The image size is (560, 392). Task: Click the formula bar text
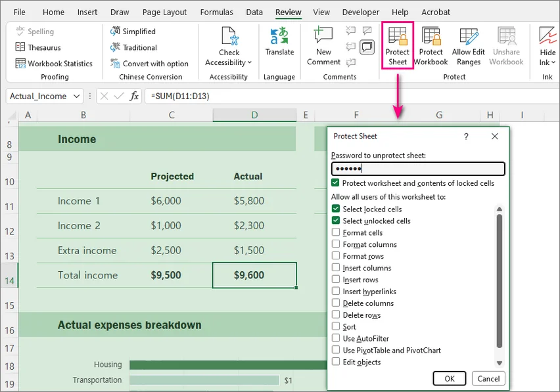click(x=180, y=97)
